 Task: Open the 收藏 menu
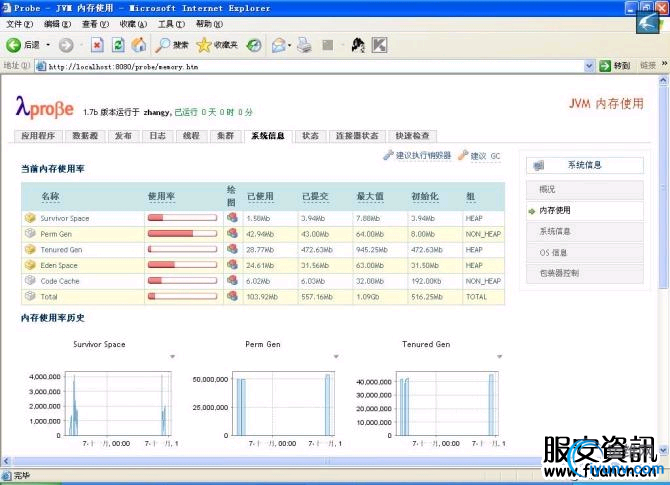133,24
